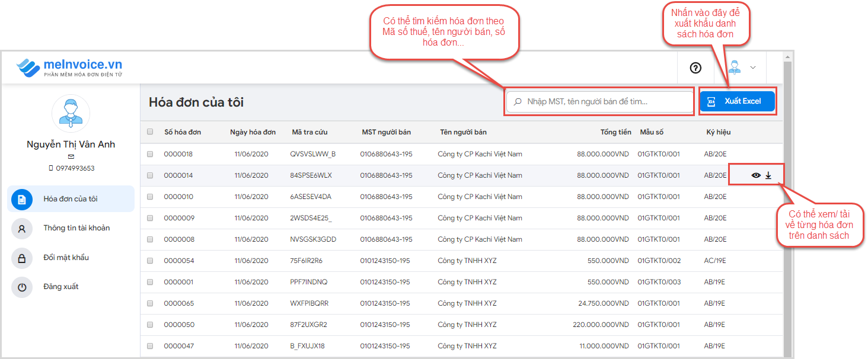Click lookup code WXFPIBQRR
This screenshot has height=359, width=868.
309,303
